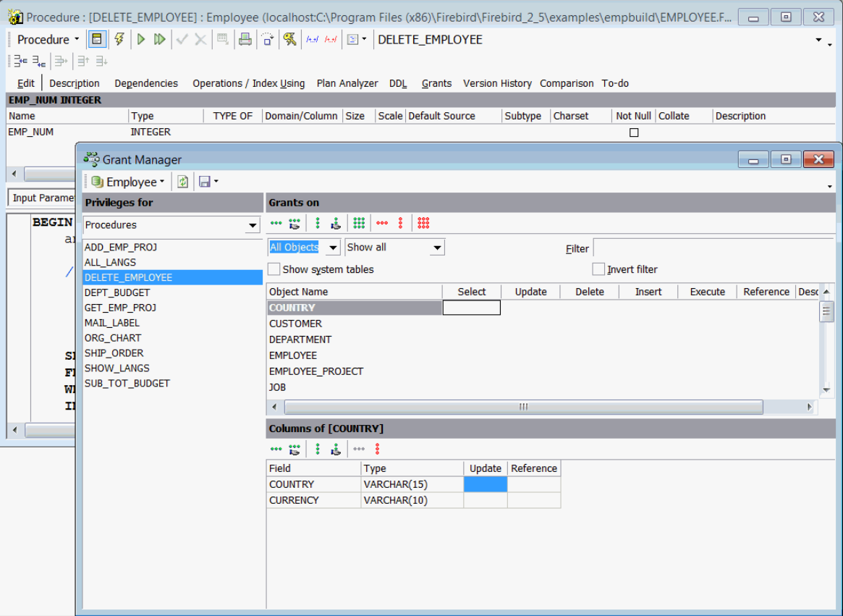Click the key grants icon in toolbar

click(289, 39)
